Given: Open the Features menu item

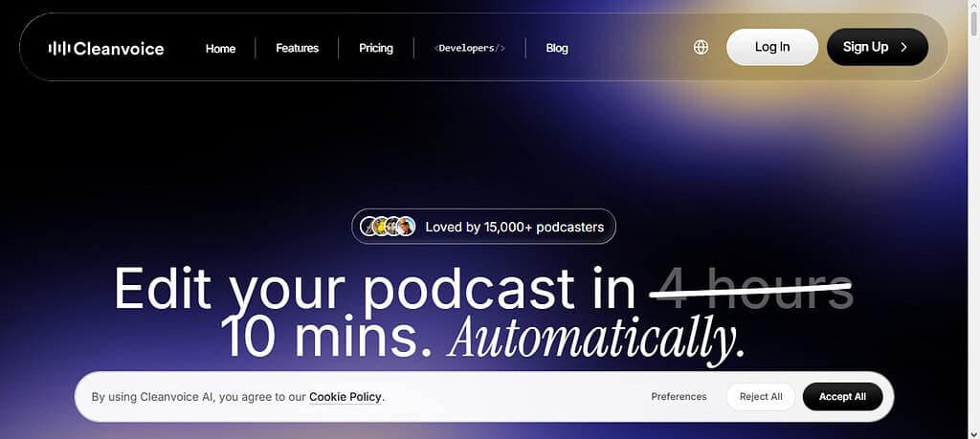Looking at the screenshot, I should click(297, 48).
